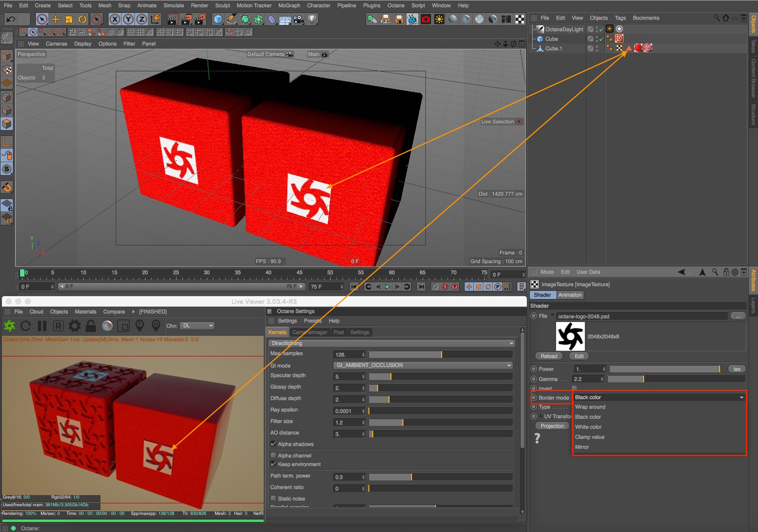Screen dimensions: 758x532
Task: Click the file name field octane-logo-2048.psd
Action: click(642, 316)
